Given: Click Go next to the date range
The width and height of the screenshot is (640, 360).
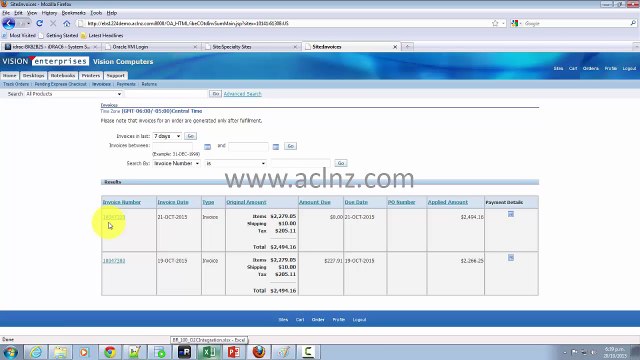Looking at the screenshot, I should (290, 146).
